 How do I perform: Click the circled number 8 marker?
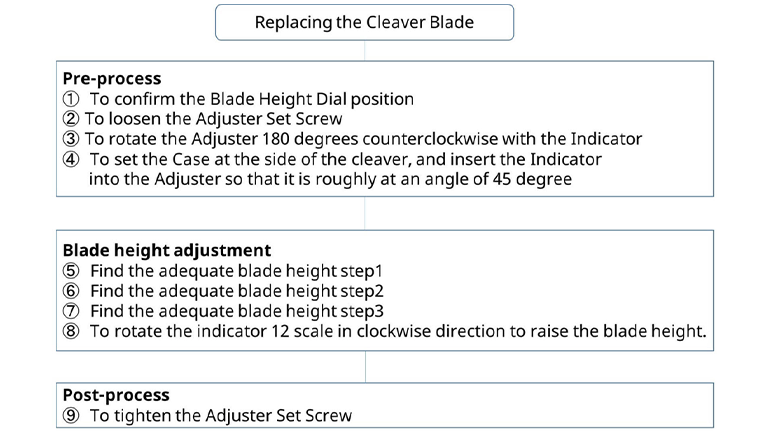(x=70, y=331)
